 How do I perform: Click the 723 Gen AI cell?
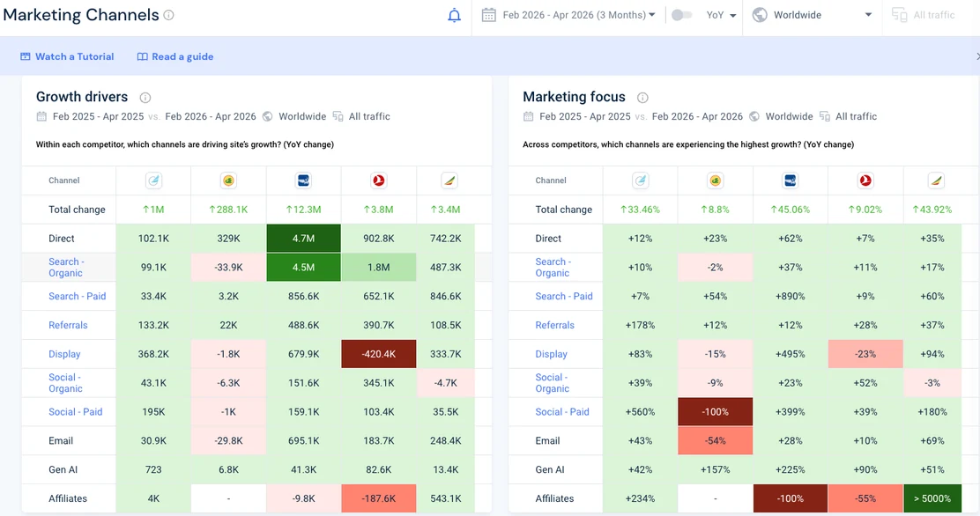(x=153, y=469)
